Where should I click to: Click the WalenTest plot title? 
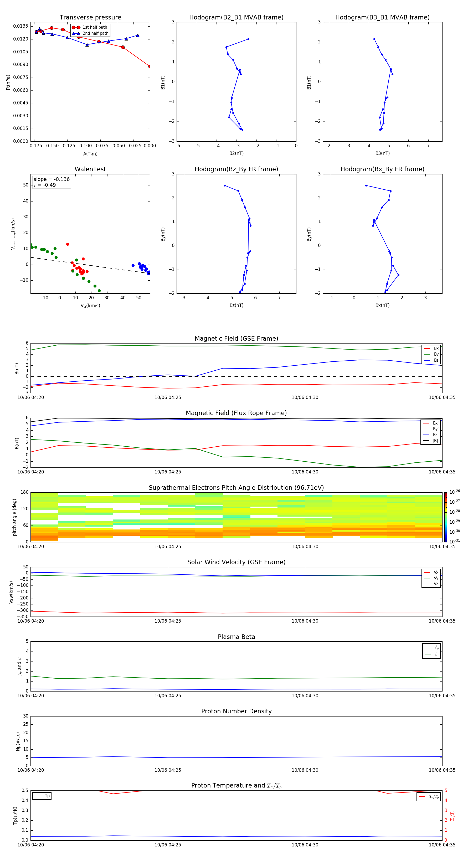(x=90, y=169)
